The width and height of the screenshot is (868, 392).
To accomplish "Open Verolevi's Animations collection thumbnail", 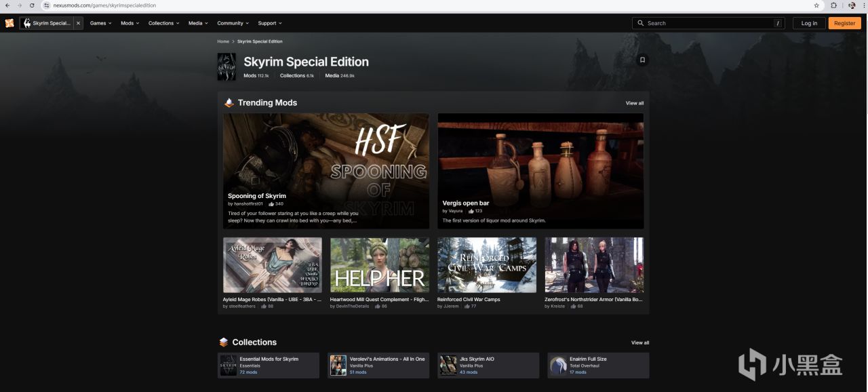I will (338, 366).
